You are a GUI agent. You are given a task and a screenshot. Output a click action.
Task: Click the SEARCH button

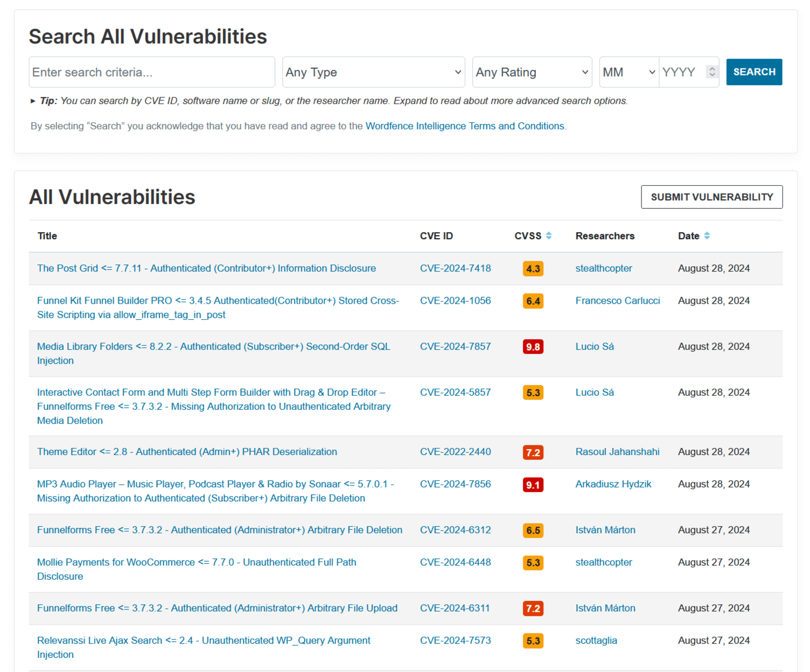753,72
